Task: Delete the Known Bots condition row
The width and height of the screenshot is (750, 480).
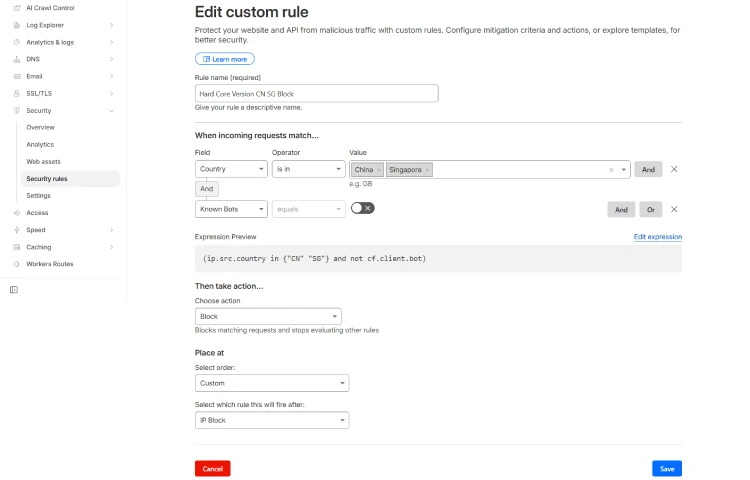Action: [x=674, y=209]
